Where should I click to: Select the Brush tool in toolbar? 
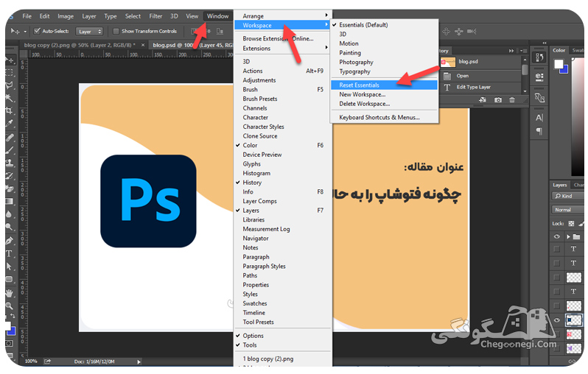click(10, 150)
